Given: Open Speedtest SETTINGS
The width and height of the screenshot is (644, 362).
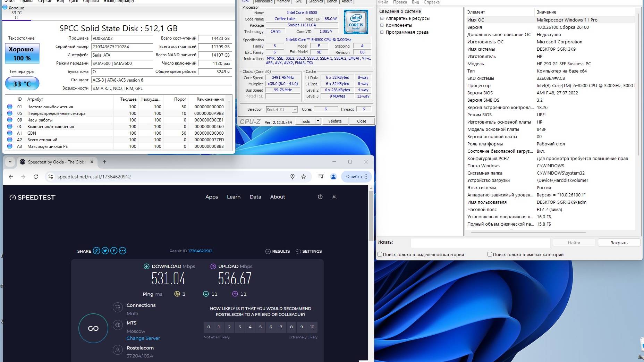Looking at the screenshot, I should (x=308, y=251).
